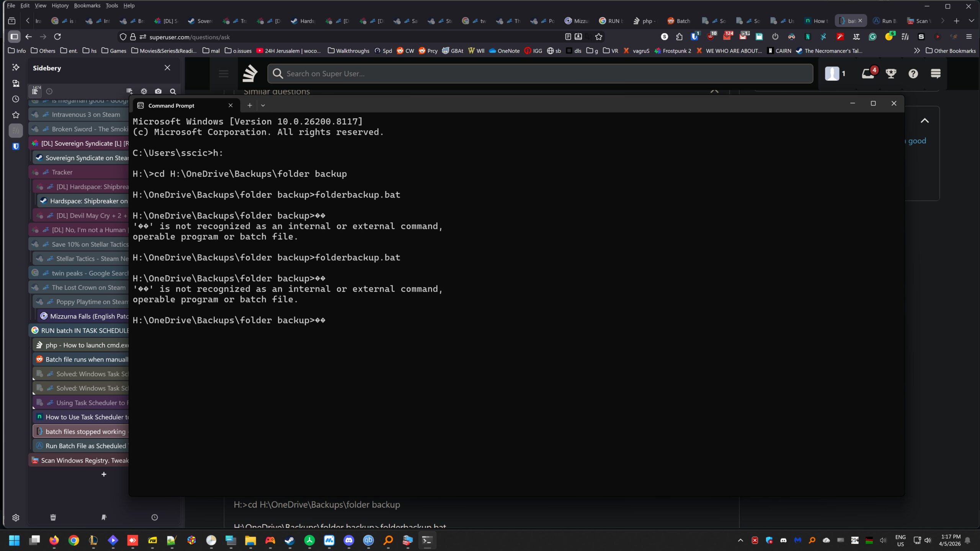Open Windows Start menu
Screen dimensions: 980x551
coord(14,540)
